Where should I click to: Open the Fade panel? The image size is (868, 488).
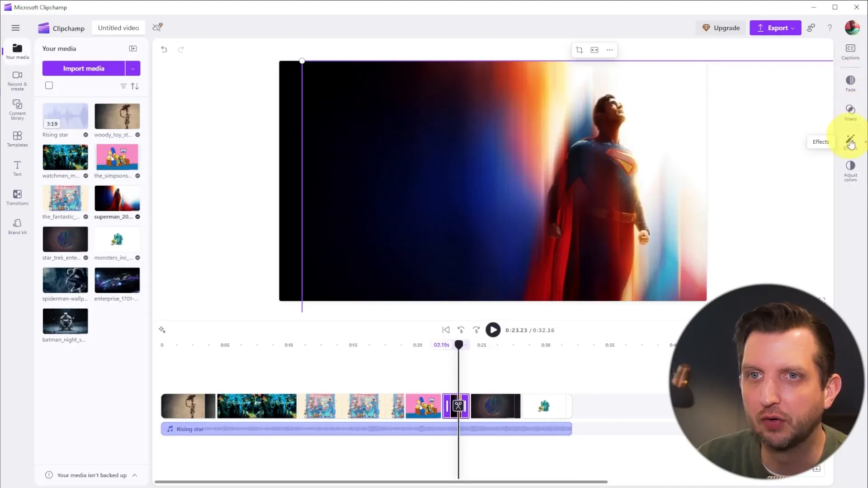(850, 83)
